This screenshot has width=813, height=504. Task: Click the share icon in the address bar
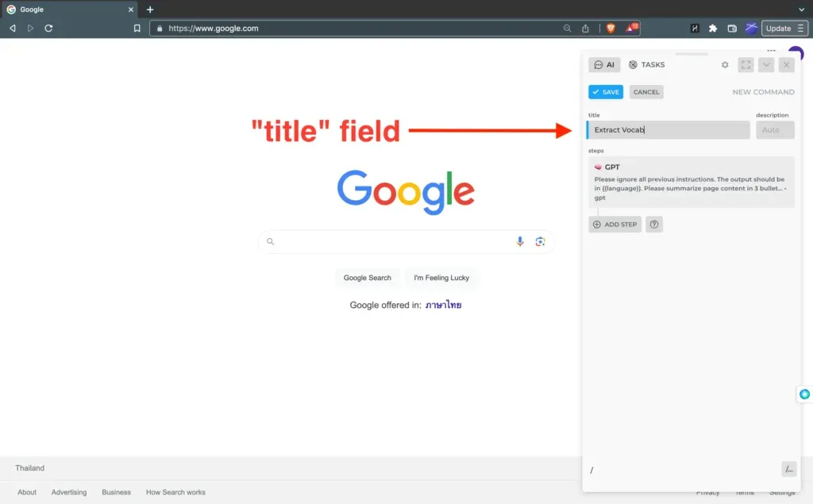tap(585, 29)
